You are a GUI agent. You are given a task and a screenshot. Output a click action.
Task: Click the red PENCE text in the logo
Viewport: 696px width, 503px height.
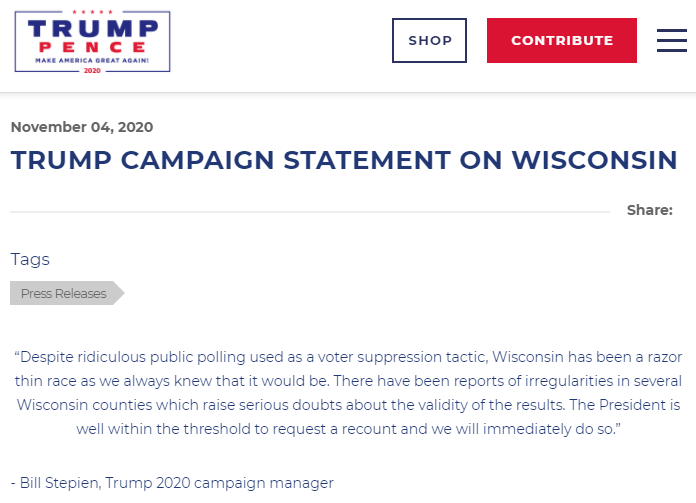(x=92, y=47)
